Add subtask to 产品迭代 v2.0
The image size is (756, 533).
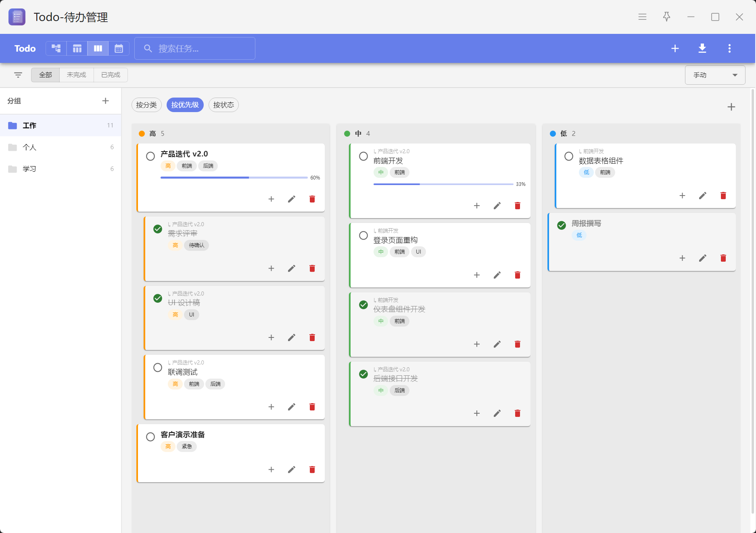(x=271, y=199)
